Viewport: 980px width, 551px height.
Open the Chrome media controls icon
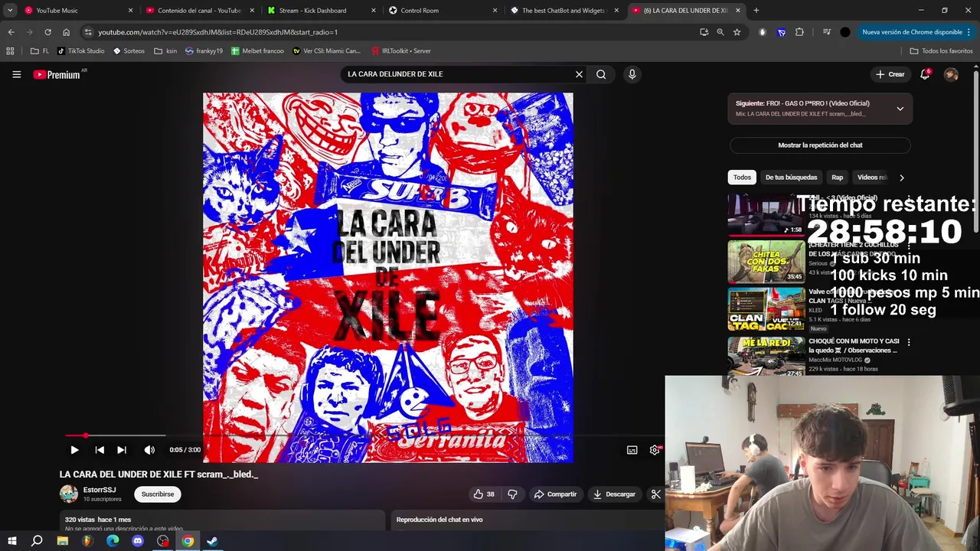(x=827, y=32)
